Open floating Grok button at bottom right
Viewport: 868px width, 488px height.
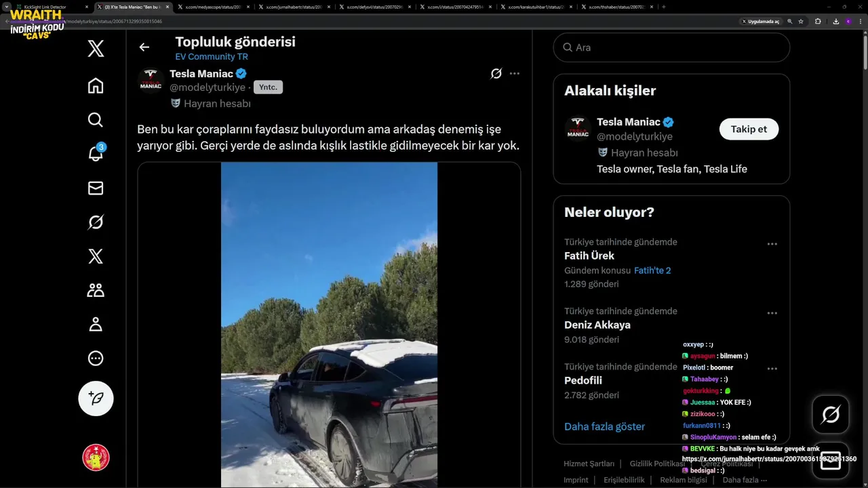pyautogui.click(x=831, y=414)
